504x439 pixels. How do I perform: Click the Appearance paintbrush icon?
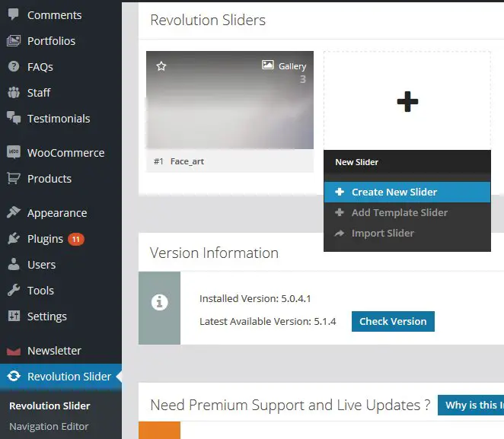[14, 212]
